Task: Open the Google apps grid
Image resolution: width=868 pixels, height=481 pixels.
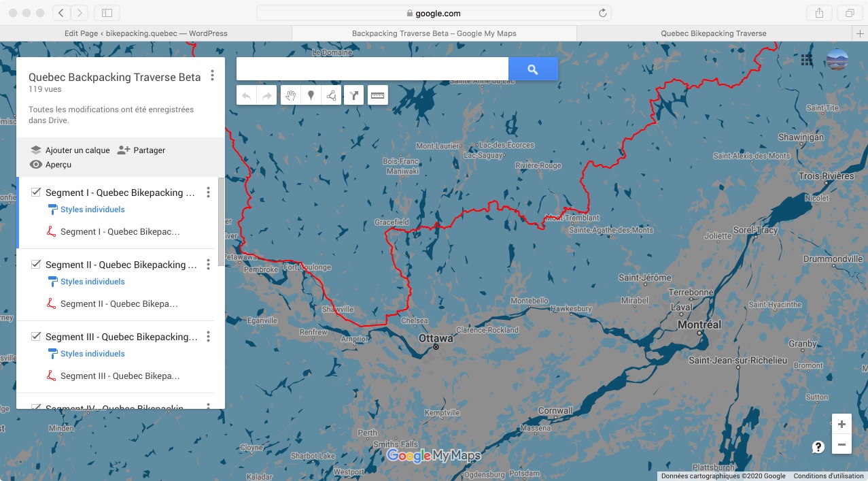Action: [x=807, y=60]
